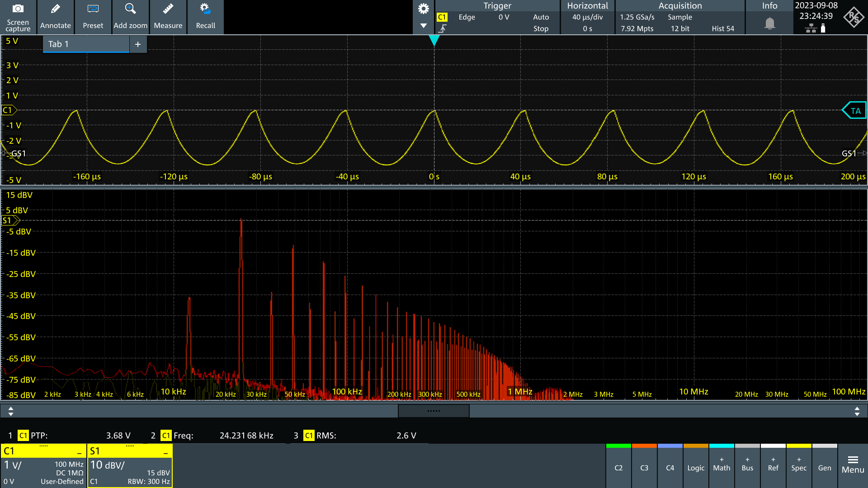Open the Gen generator control
868x488 pixels.
point(825,466)
